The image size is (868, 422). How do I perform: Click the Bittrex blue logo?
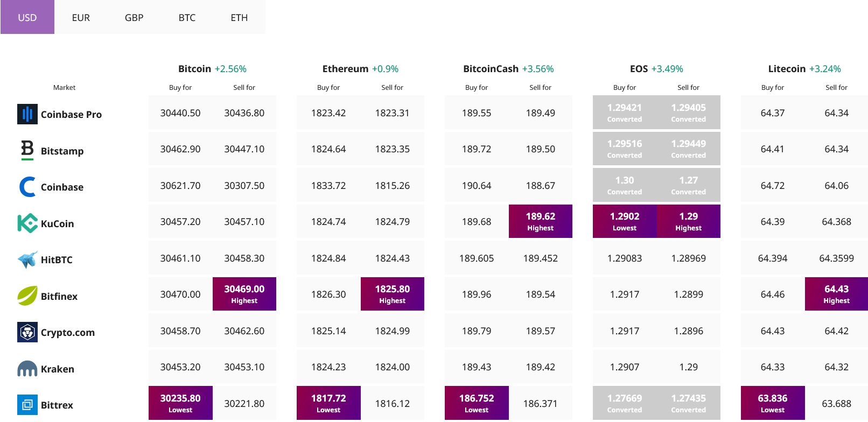(27, 405)
